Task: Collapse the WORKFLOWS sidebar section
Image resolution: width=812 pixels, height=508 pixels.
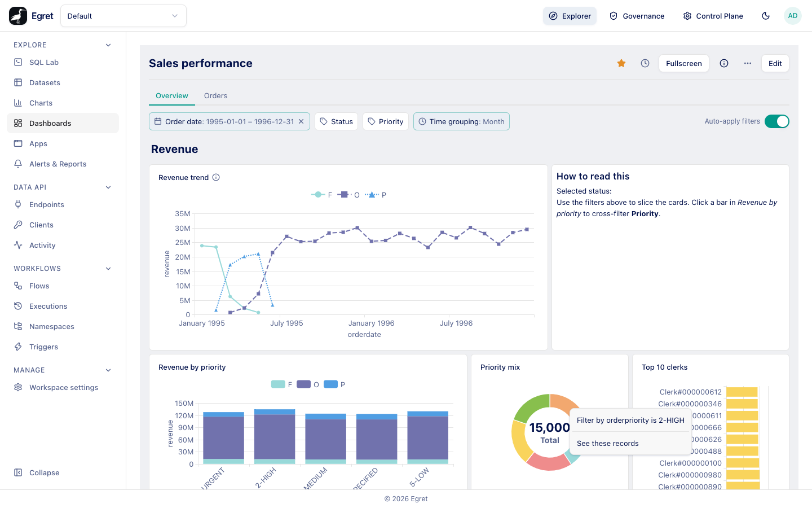Action: [108, 269]
